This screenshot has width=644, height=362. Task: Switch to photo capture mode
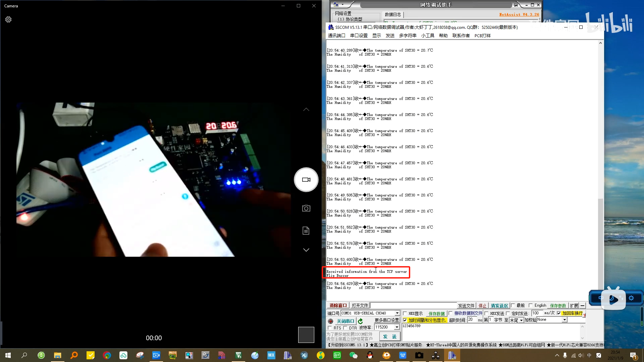point(306,208)
